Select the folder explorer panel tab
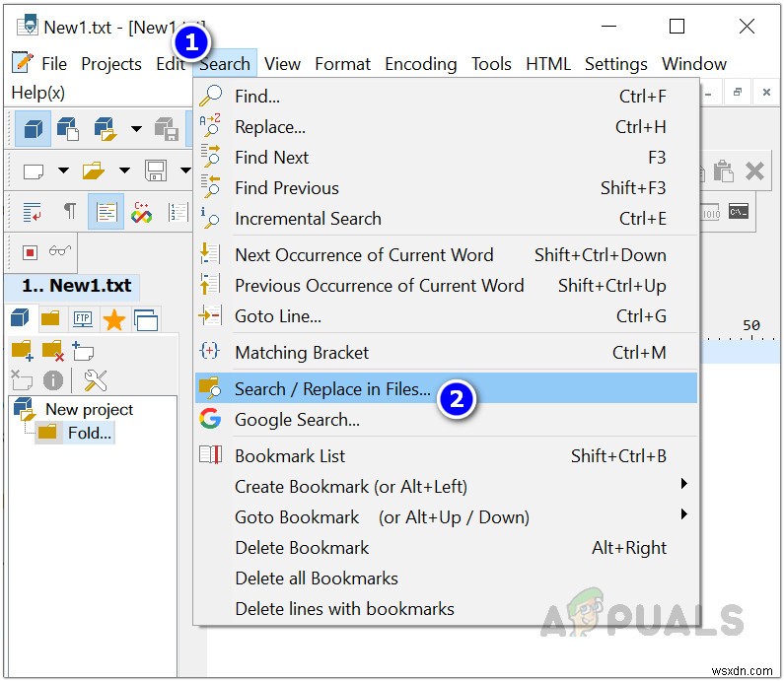Screen dimensions: 784x681 50,317
